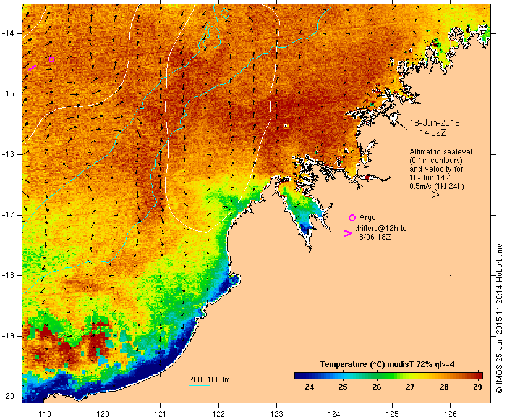Image resolution: width=507 pixels, height=420 pixels.
Task: Click the latitude label "-18"
Action: click(8, 275)
